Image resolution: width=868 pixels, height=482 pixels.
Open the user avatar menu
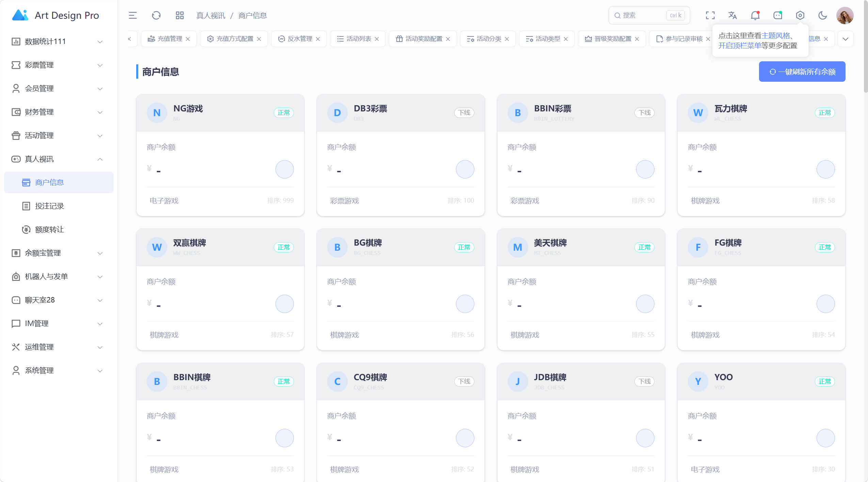click(845, 15)
